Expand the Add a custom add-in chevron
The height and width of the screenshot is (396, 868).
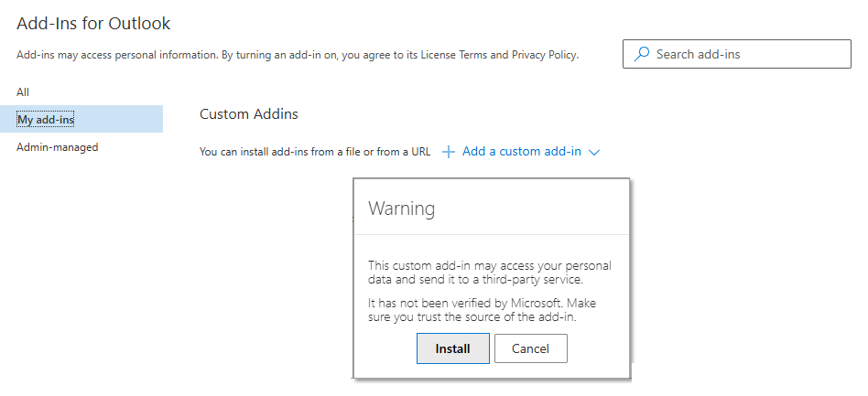pyautogui.click(x=594, y=153)
